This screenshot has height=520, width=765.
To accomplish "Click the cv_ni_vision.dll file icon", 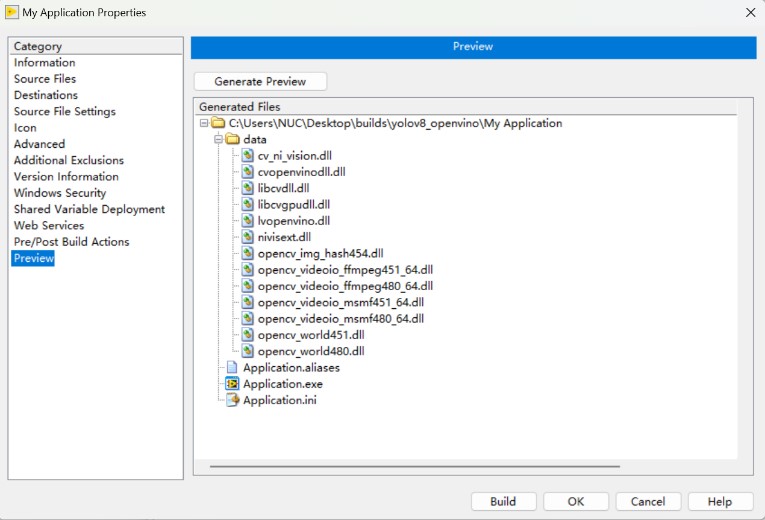I will coord(248,156).
